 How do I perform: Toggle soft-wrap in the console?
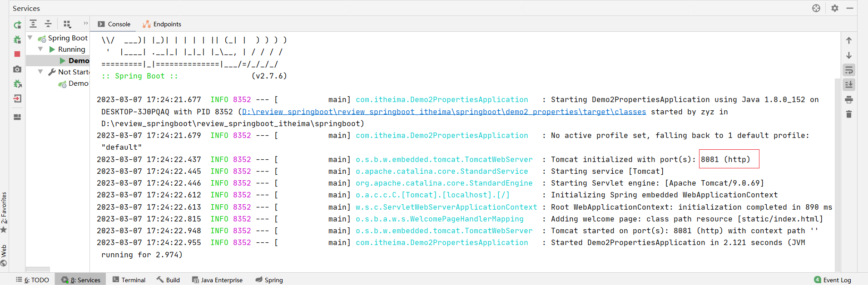click(x=848, y=70)
